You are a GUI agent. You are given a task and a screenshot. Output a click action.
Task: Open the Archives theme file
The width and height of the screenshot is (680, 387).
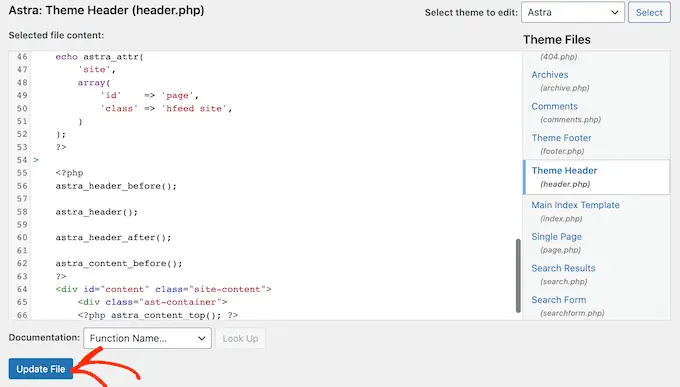click(550, 75)
